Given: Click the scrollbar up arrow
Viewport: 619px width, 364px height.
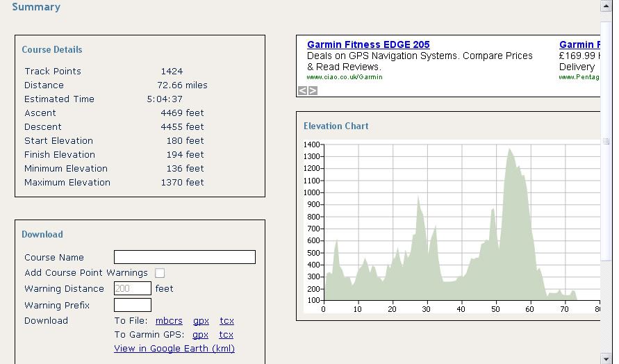Looking at the screenshot, I should click(x=606, y=6).
